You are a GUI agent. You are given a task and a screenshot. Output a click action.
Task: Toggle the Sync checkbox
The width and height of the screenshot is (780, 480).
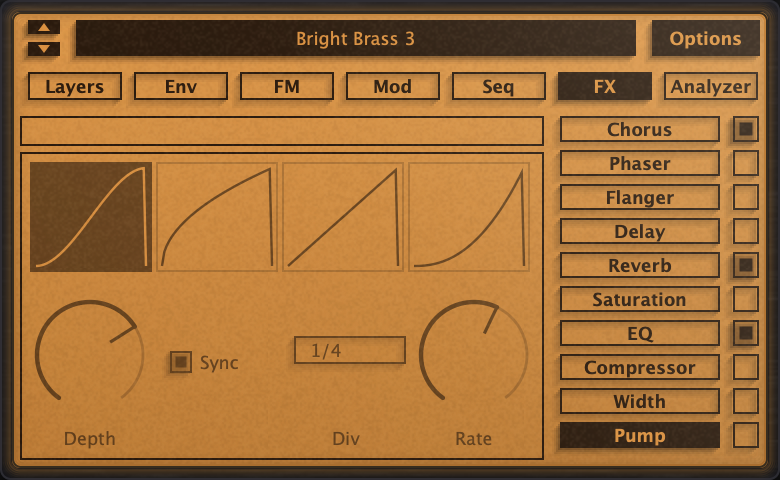[181, 362]
